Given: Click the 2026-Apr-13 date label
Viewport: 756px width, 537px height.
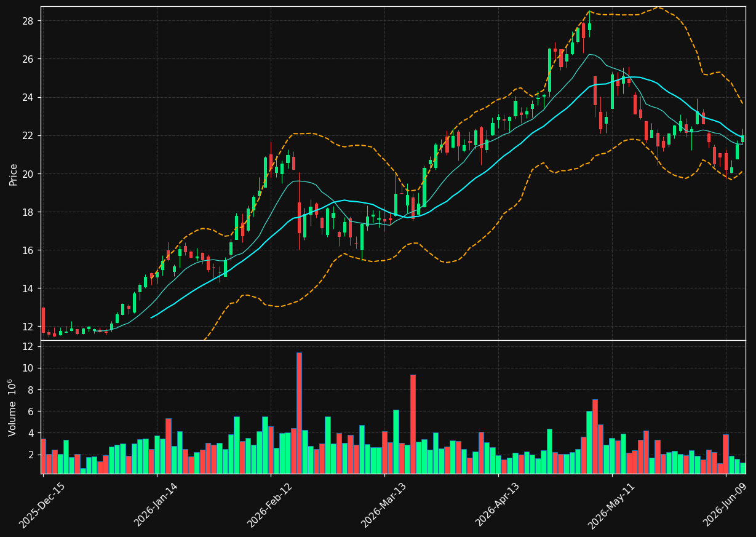Looking at the screenshot, I should [x=498, y=505].
